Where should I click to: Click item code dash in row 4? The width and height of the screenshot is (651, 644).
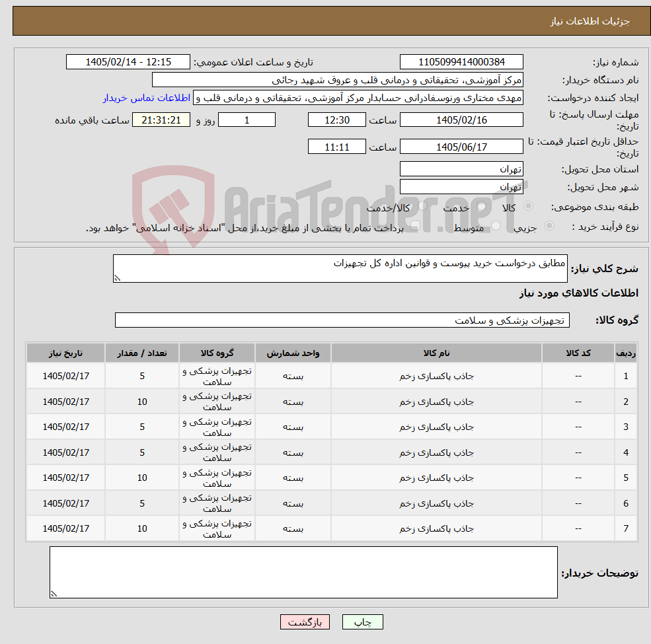point(578,452)
